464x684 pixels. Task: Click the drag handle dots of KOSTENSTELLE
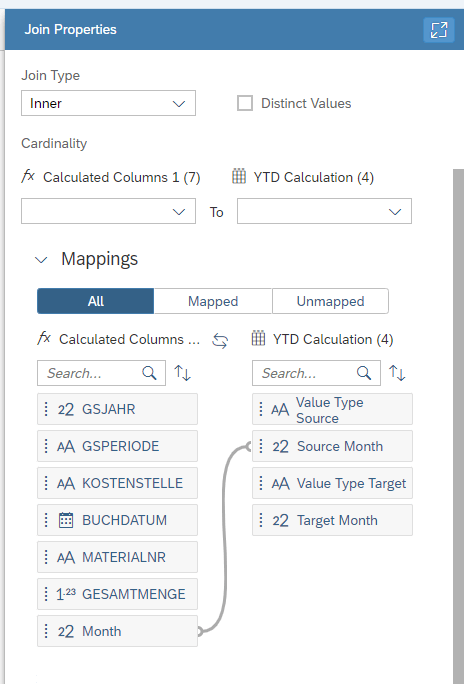(46, 483)
